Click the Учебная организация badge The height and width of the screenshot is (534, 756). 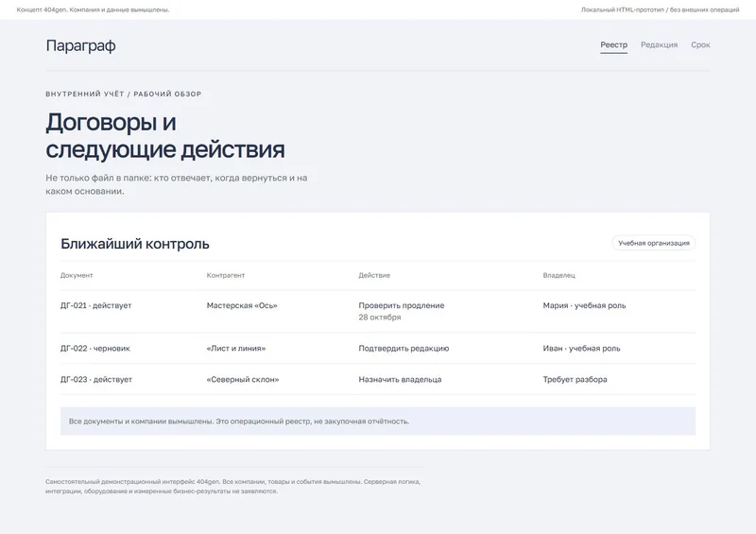654,243
